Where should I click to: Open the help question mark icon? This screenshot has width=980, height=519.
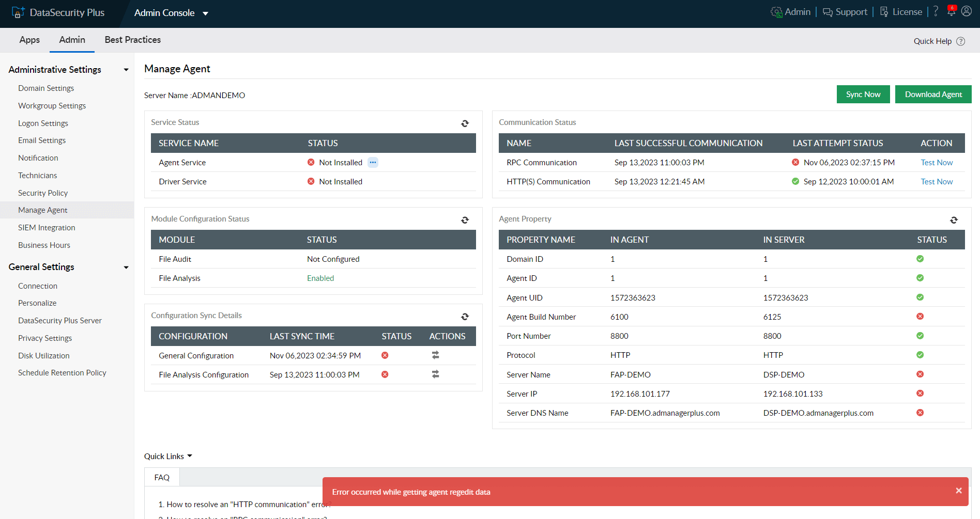point(936,11)
